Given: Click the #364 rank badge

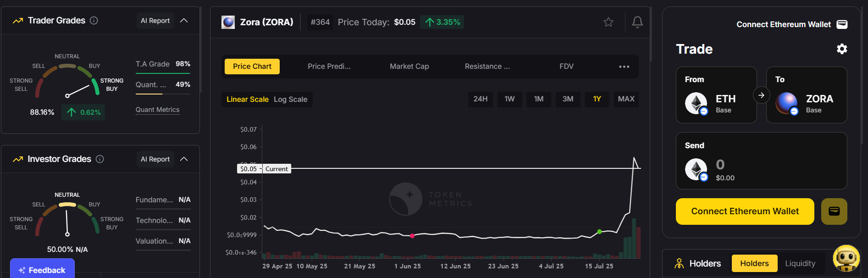Looking at the screenshot, I should (320, 22).
